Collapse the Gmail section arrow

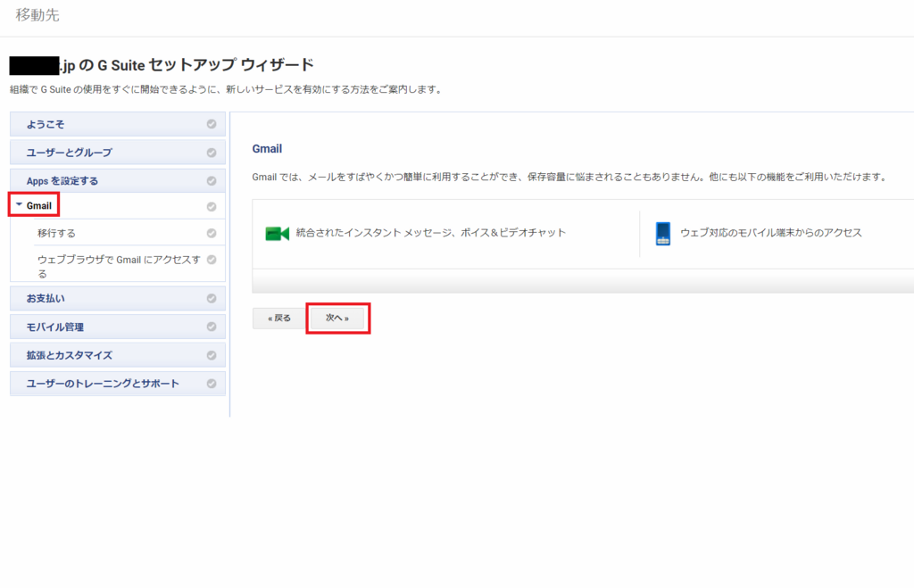[x=20, y=205]
